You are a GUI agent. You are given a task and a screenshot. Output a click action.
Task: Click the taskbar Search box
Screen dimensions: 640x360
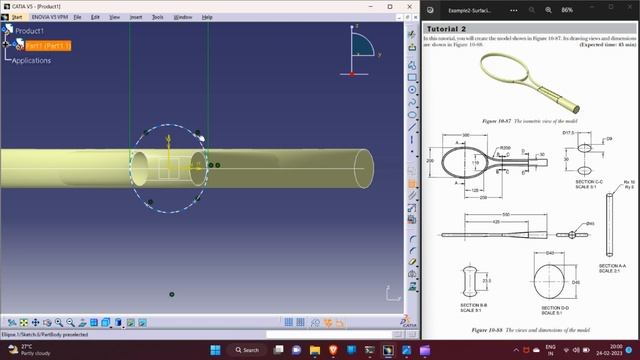247,350
